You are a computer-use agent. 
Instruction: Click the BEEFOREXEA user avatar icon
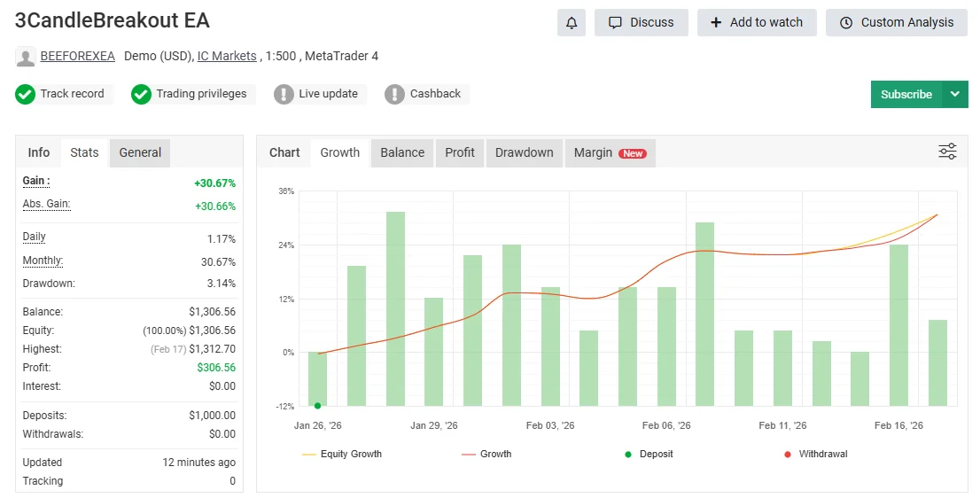(26, 57)
